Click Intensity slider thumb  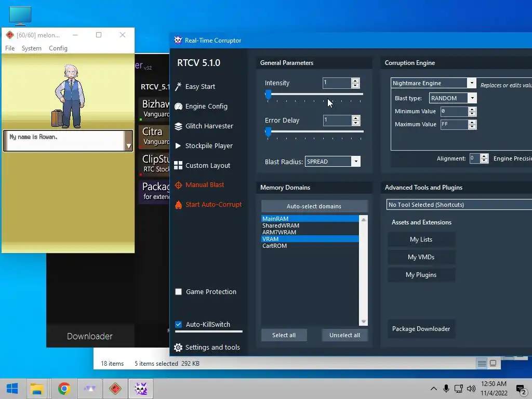[268, 95]
